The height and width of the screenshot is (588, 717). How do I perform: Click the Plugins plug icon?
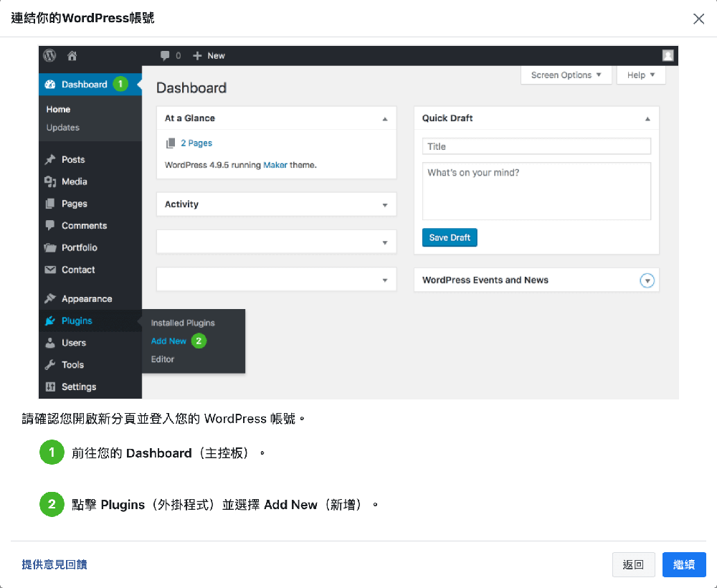click(50, 321)
